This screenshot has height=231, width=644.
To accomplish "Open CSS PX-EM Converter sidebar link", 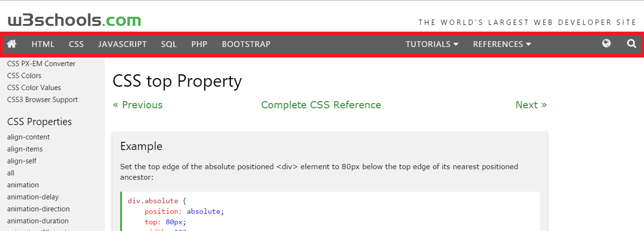I will pyautogui.click(x=41, y=64).
